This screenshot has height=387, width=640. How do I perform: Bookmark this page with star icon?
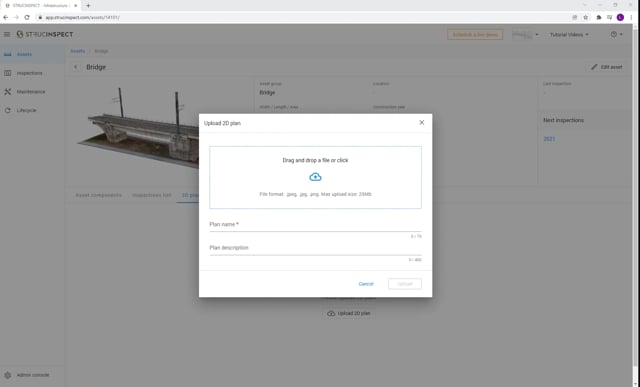click(x=586, y=17)
